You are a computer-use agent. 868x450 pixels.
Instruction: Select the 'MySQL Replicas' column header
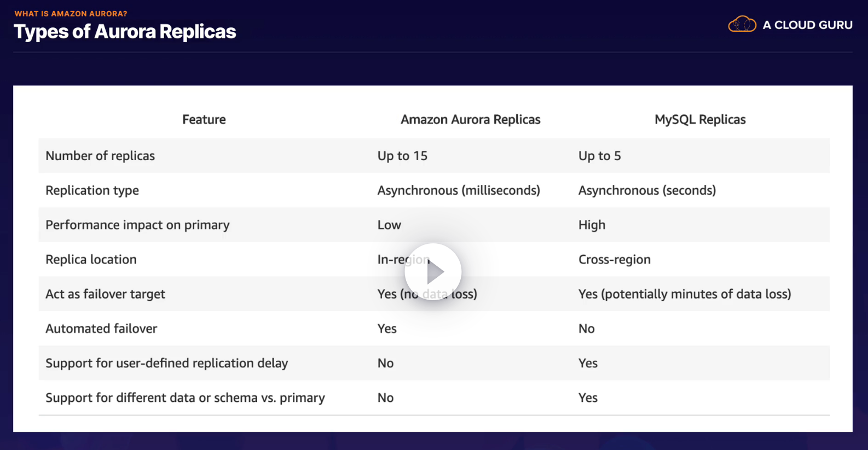700,120
